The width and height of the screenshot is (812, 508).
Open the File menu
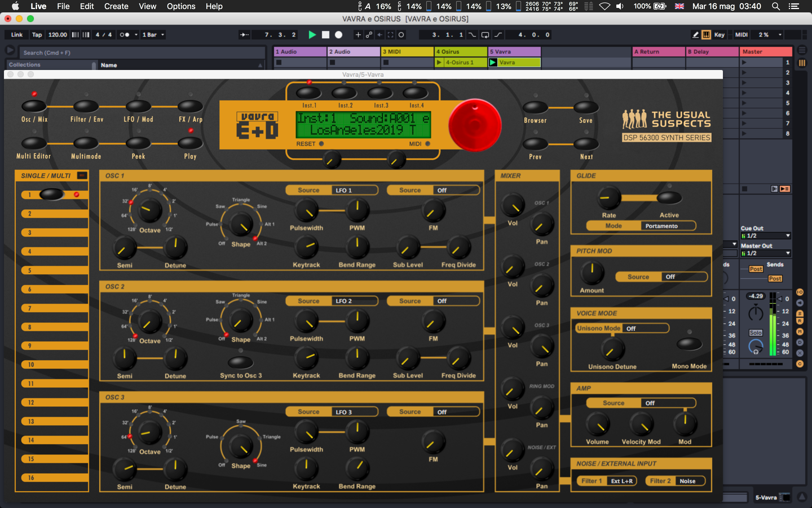63,6
